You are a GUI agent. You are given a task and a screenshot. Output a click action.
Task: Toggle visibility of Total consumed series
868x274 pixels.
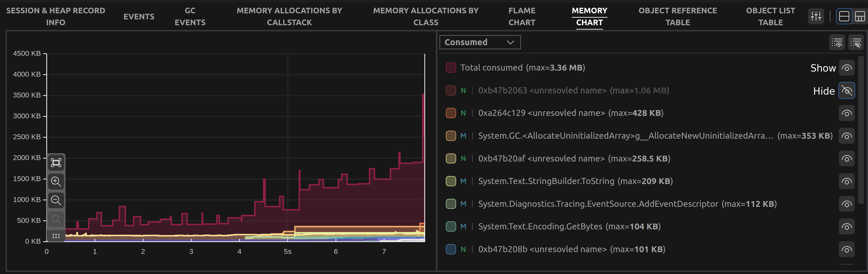coord(846,68)
